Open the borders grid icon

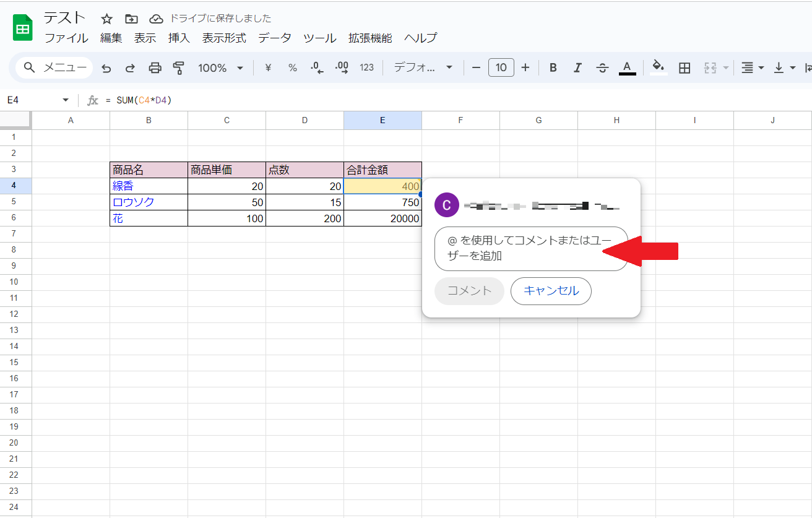[685, 68]
